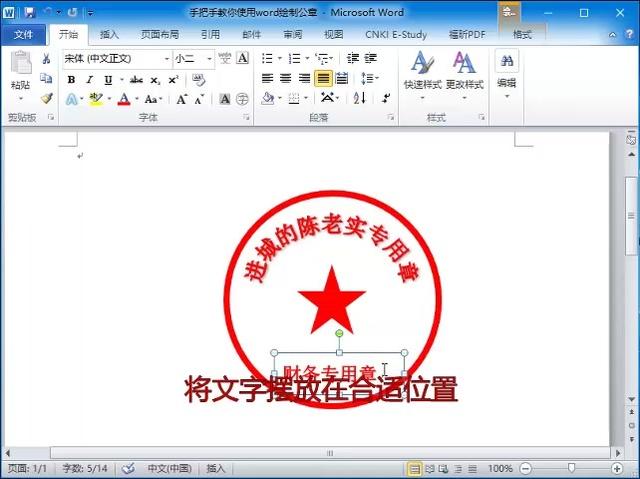Decrease paragraph indent
Viewport: 640px width, 479px height.
[352, 58]
